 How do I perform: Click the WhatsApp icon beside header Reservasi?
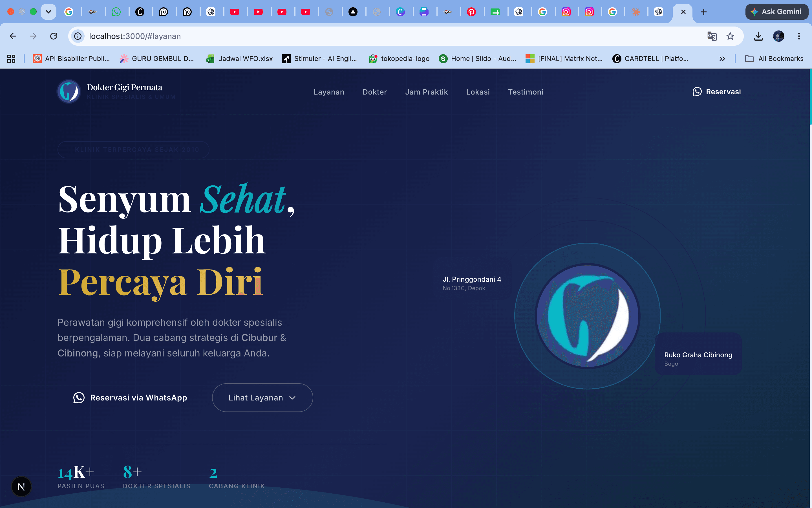click(697, 91)
